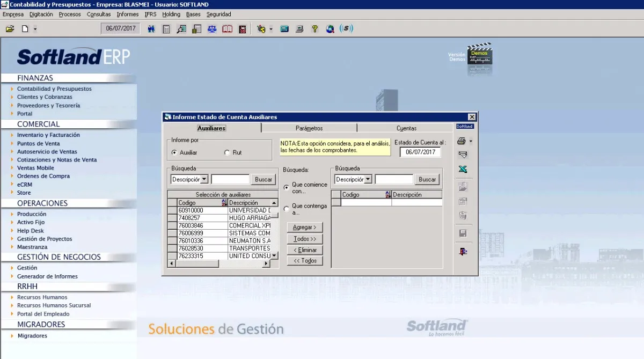
Task: Open Proveedores y Tesorería in sidebar
Action: (x=48, y=105)
